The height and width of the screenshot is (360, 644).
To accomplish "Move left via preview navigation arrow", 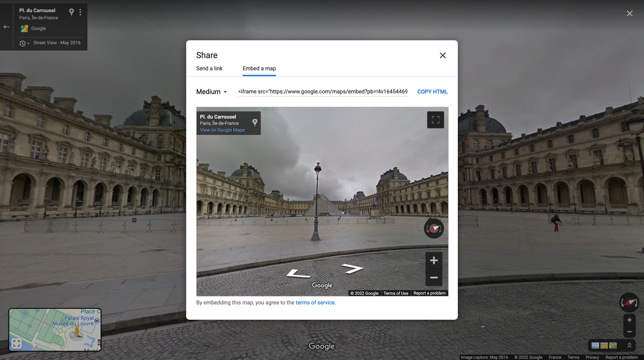I will (298, 274).
